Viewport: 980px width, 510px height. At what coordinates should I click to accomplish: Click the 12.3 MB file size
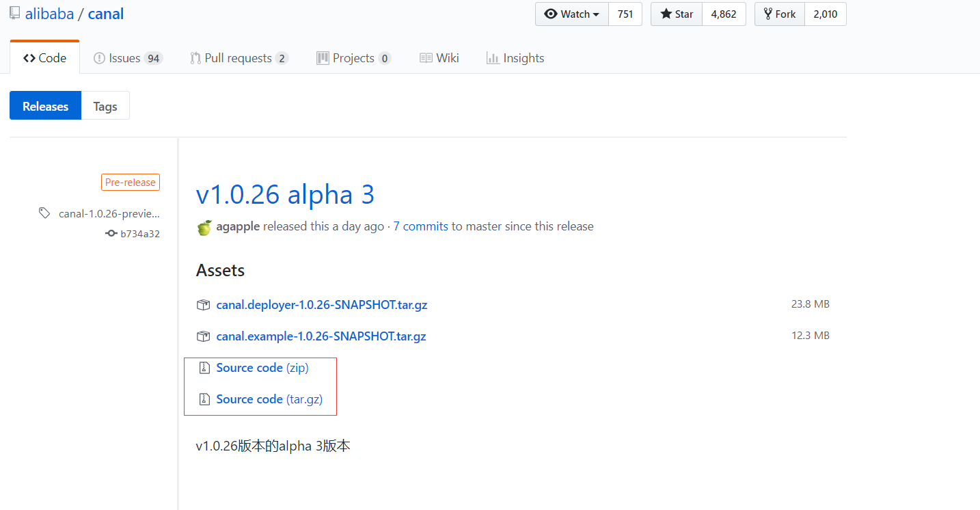click(x=811, y=336)
